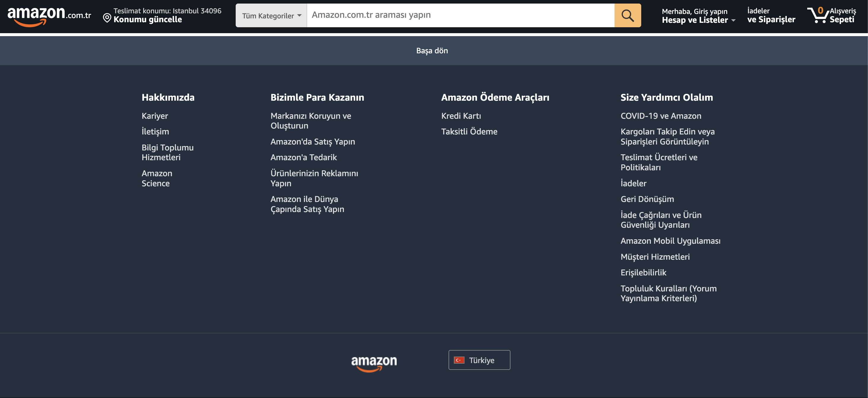Open Amazon'a Tedarik link
This screenshot has height=398, width=868.
pyautogui.click(x=304, y=157)
